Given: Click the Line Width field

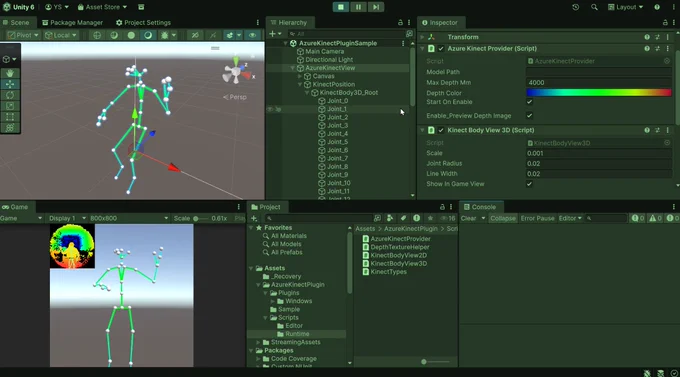Looking at the screenshot, I should coord(599,174).
